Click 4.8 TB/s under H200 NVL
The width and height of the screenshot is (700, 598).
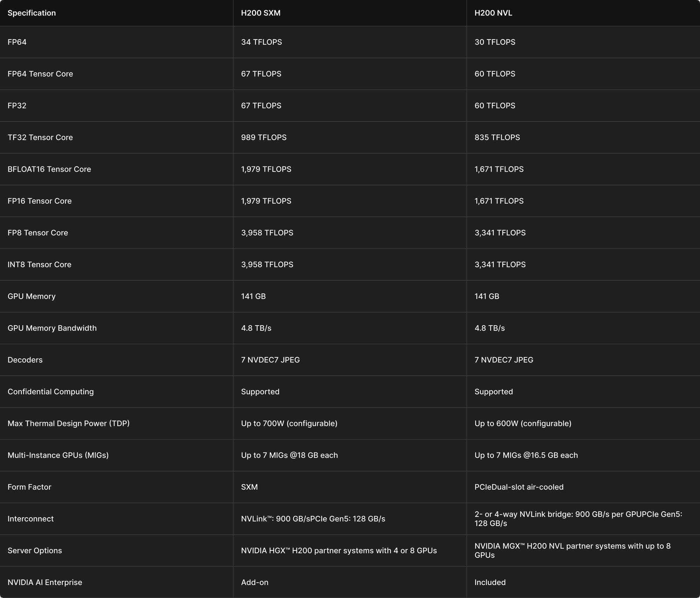490,328
